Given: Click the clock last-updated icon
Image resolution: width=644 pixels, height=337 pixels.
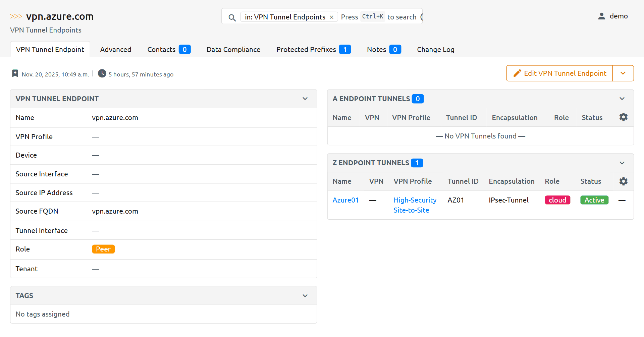Looking at the screenshot, I should (x=102, y=73).
